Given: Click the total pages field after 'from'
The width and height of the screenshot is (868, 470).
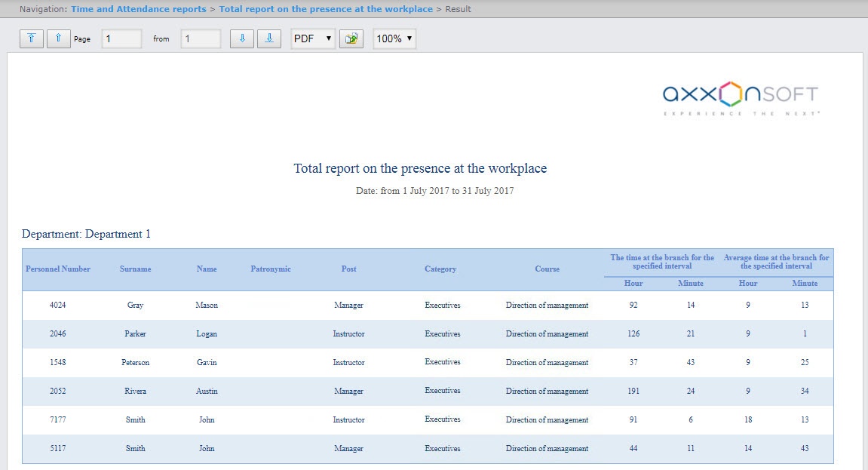Looking at the screenshot, I should 201,38.
